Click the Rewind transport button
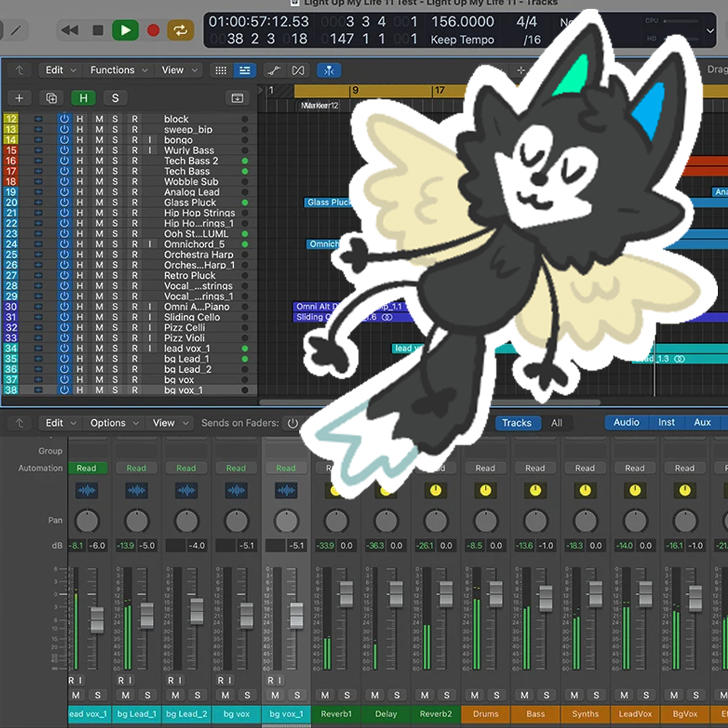Viewport: 728px width, 728px height. point(70,31)
